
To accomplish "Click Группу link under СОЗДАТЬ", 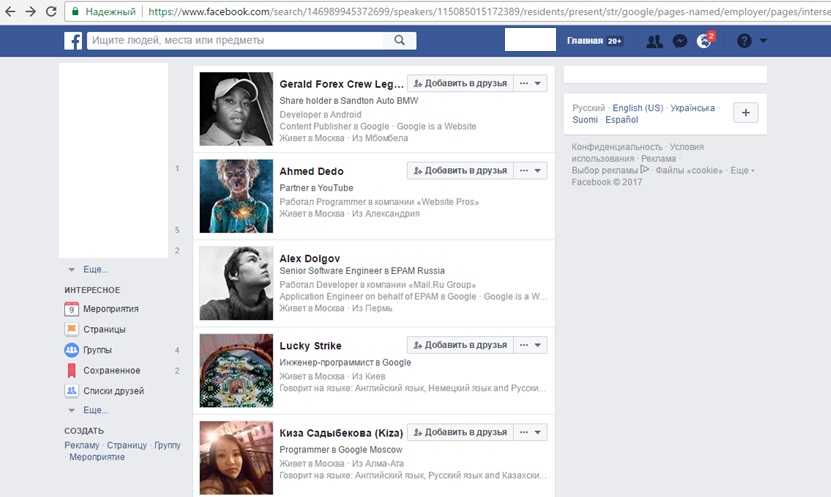I will [167, 445].
